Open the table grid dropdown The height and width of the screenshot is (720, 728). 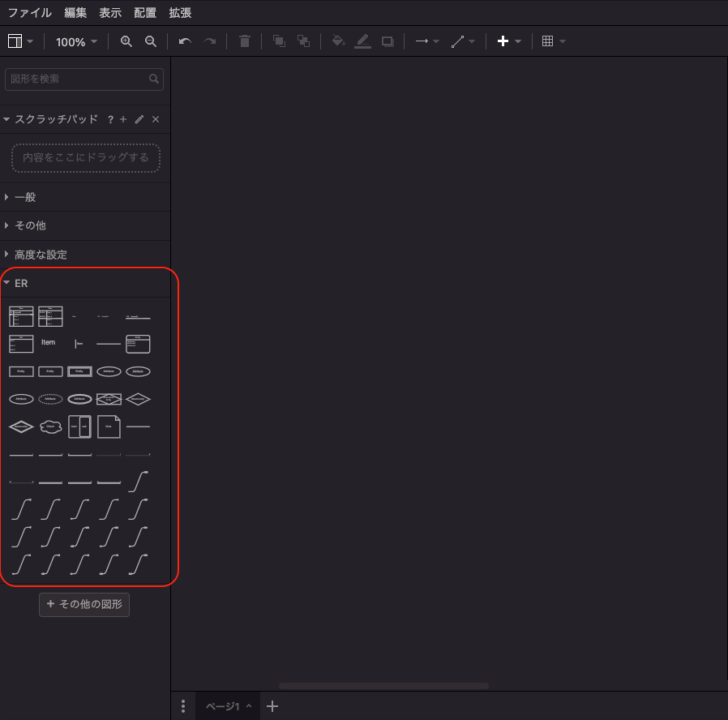[x=554, y=41]
